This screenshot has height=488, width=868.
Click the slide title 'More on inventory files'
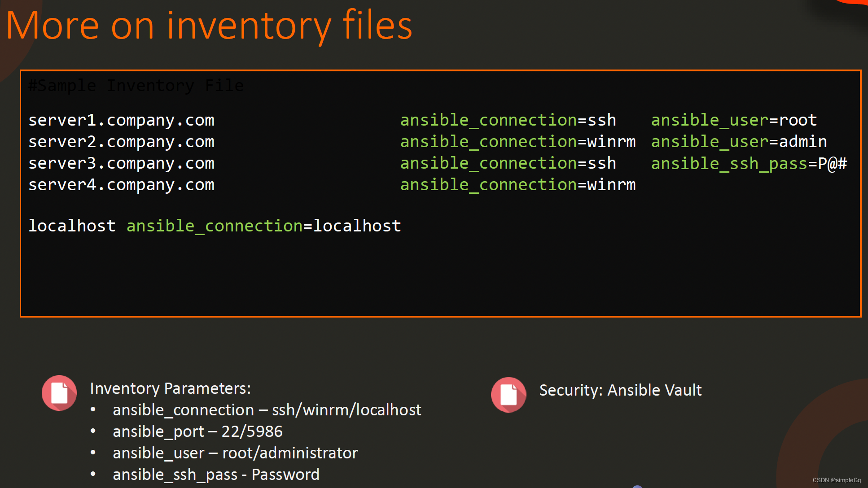[x=209, y=26]
